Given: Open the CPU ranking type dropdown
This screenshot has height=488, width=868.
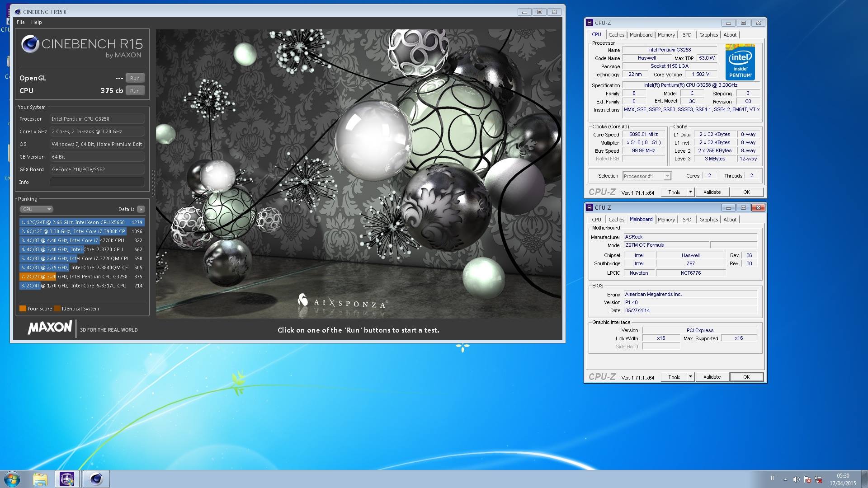Looking at the screenshot, I should 36,209.
